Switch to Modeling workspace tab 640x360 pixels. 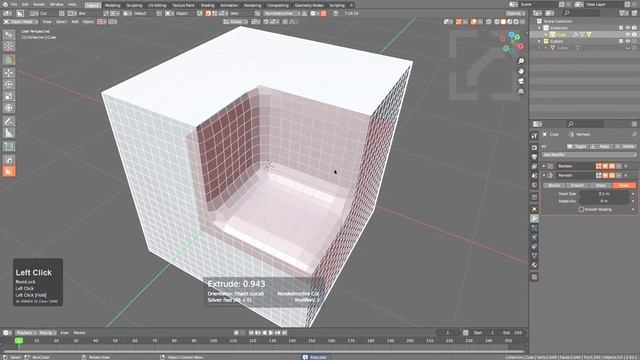point(112,5)
